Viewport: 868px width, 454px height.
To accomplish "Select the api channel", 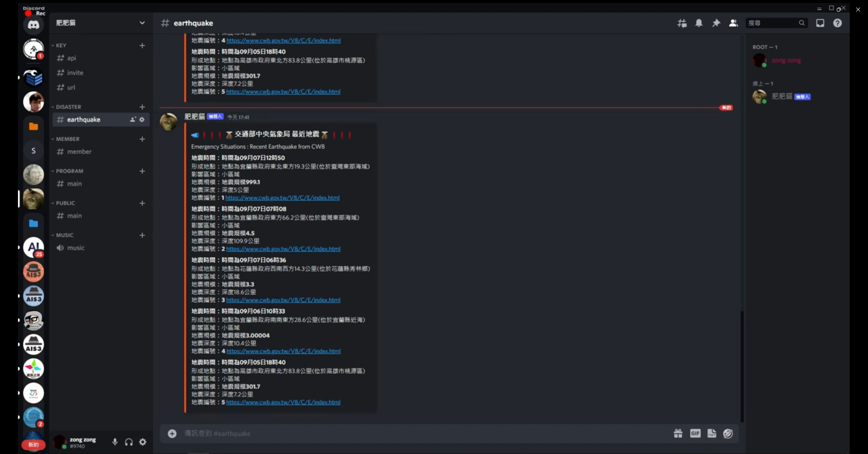I will click(72, 58).
